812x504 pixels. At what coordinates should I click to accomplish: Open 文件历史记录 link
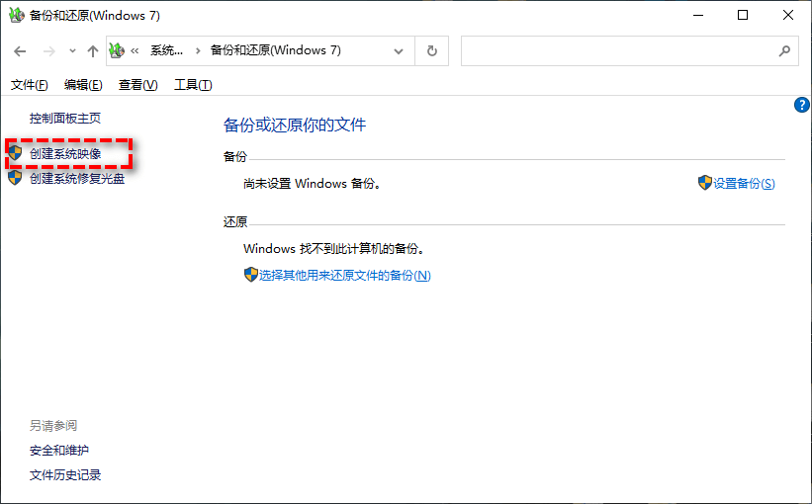[x=65, y=475]
